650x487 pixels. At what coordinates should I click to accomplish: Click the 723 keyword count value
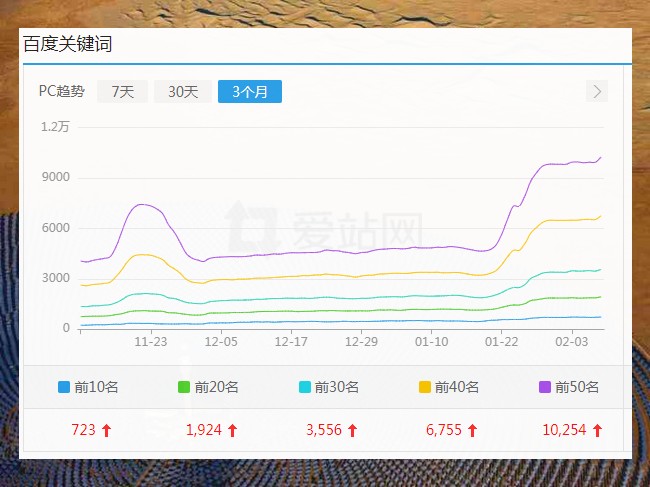coord(83,430)
